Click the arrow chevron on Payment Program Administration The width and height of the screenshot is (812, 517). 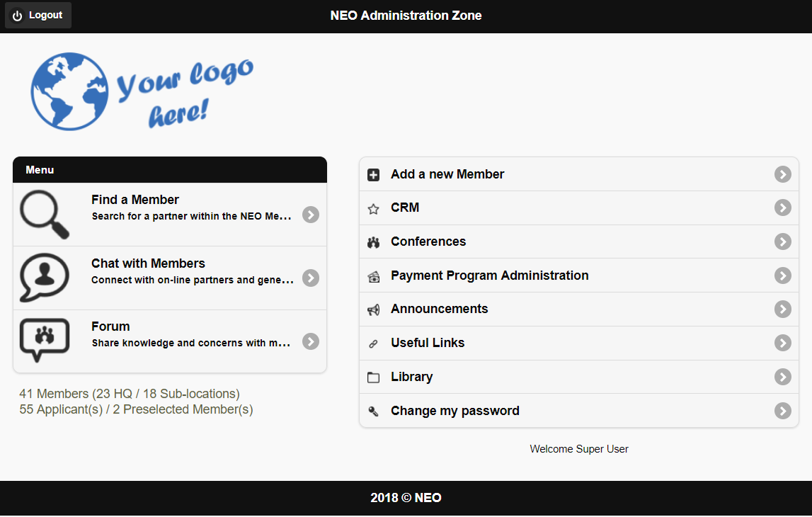pyautogui.click(x=782, y=275)
